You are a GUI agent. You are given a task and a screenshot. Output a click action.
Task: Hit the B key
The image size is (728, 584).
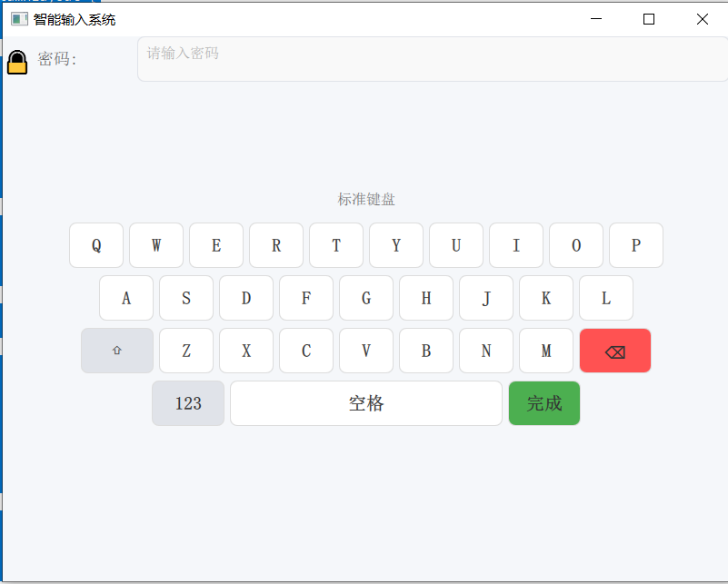[x=426, y=351]
